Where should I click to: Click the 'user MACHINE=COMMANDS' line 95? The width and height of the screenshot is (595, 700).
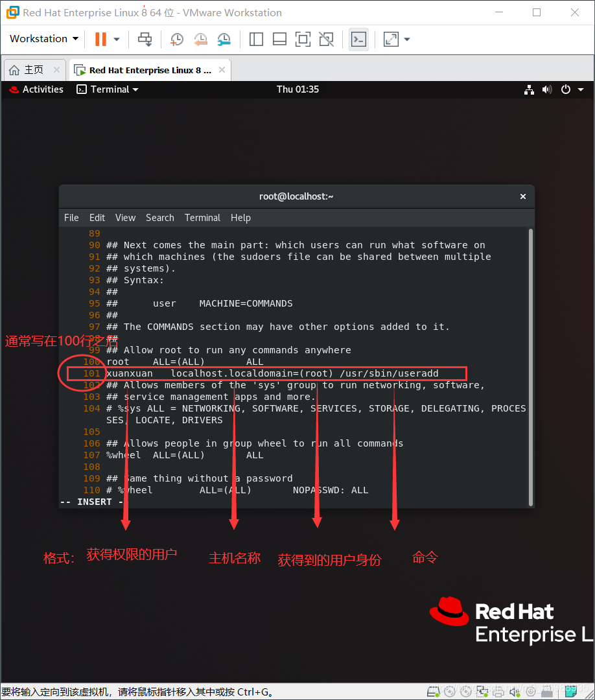click(223, 303)
